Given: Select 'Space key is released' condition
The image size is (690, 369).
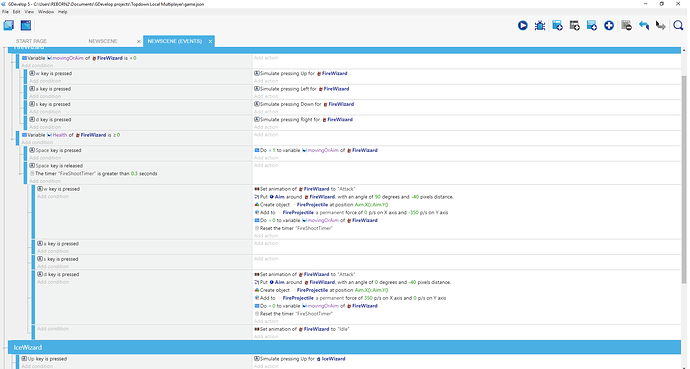Looking at the screenshot, I should 56,166.
